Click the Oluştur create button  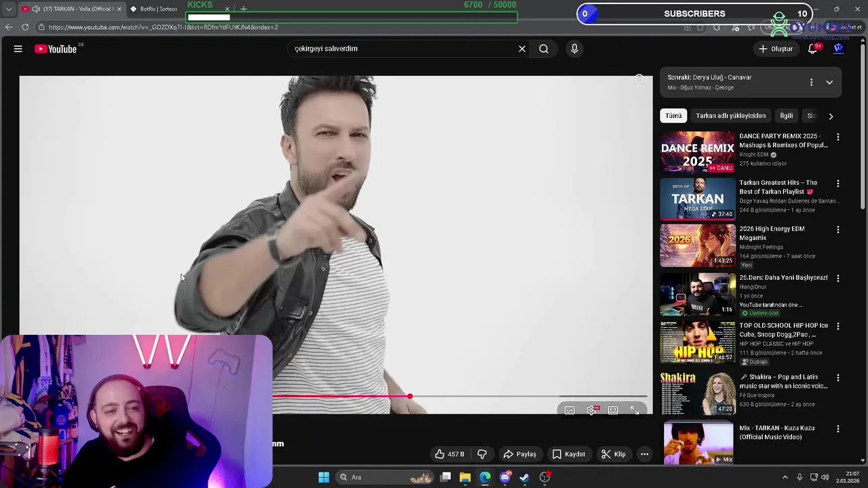(775, 49)
